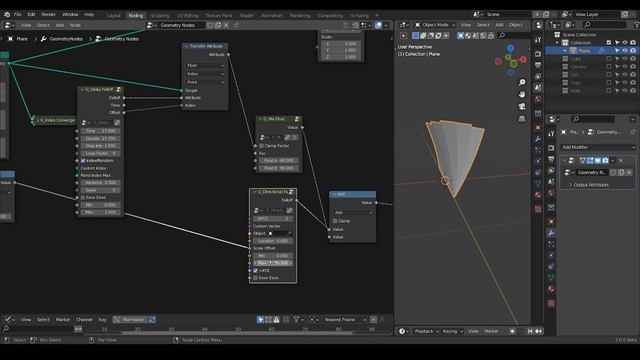This screenshot has width=640, height=360.
Task: Switch perspective/orthographic grid icon in the viewport
Action: 522,118
